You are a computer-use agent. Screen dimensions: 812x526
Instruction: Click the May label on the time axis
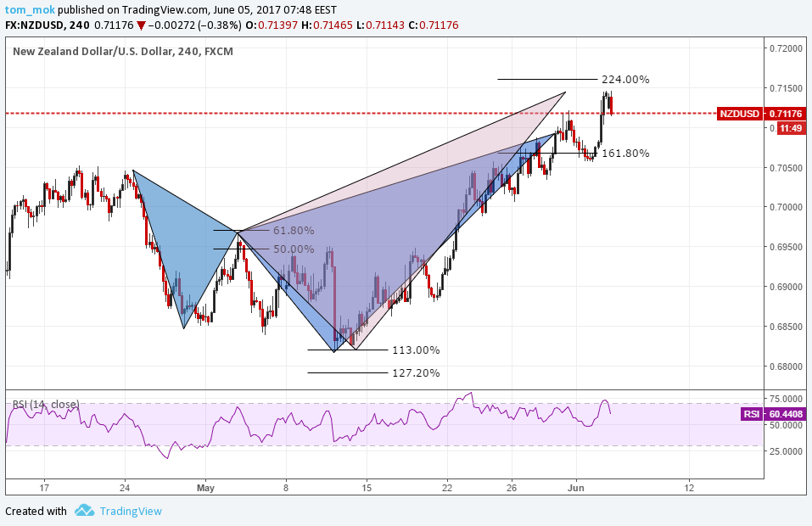[x=205, y=488]
